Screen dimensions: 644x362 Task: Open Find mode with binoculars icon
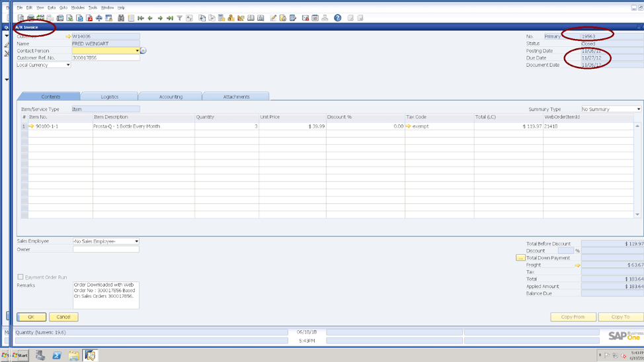tap(121, 18)
